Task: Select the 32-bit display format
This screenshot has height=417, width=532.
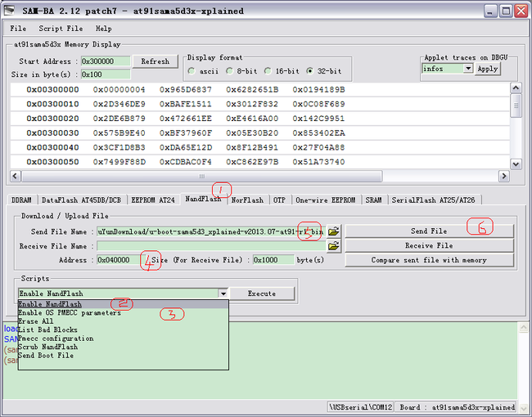Action: [309, 71]
